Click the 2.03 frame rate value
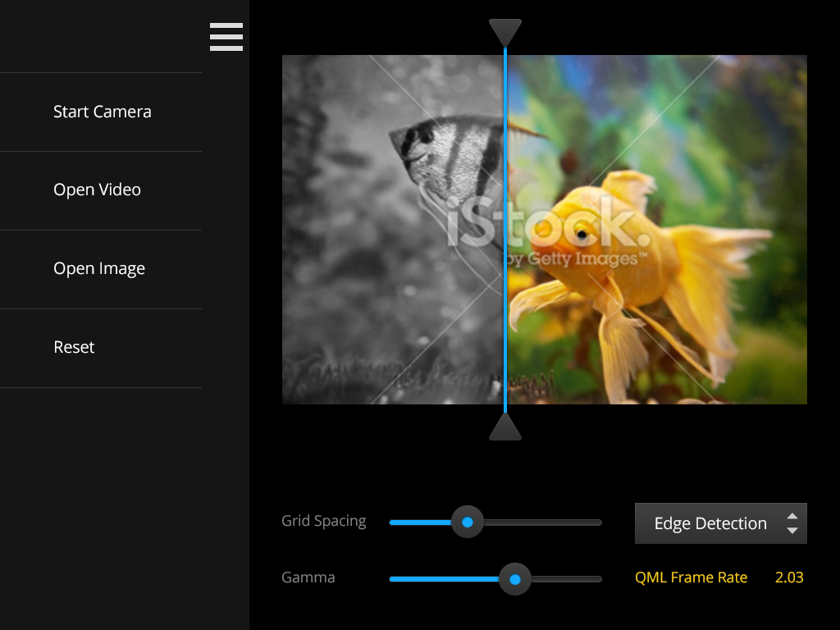840x630 pixels. coord(789,577)
